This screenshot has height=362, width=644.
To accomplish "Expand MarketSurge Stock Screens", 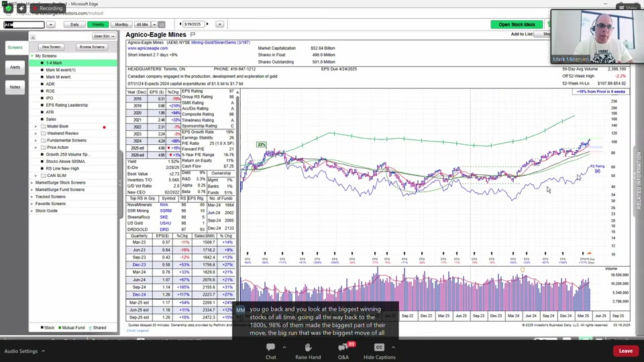I will [32, 182].
